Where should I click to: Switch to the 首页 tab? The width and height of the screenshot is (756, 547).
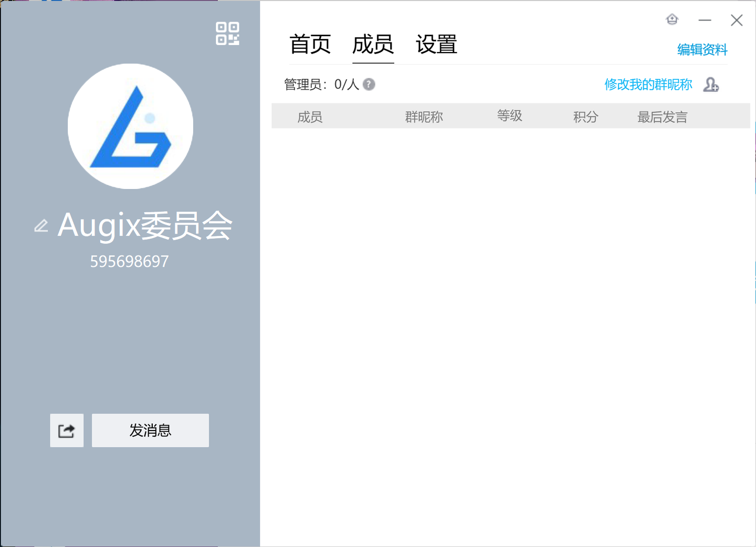pyautogui.click(x=310, y=44)
